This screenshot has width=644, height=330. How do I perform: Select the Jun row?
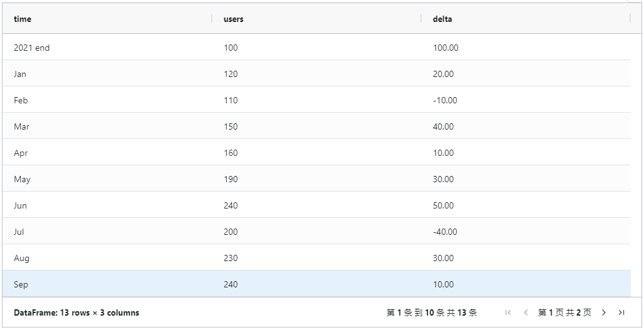click(20, 205)
